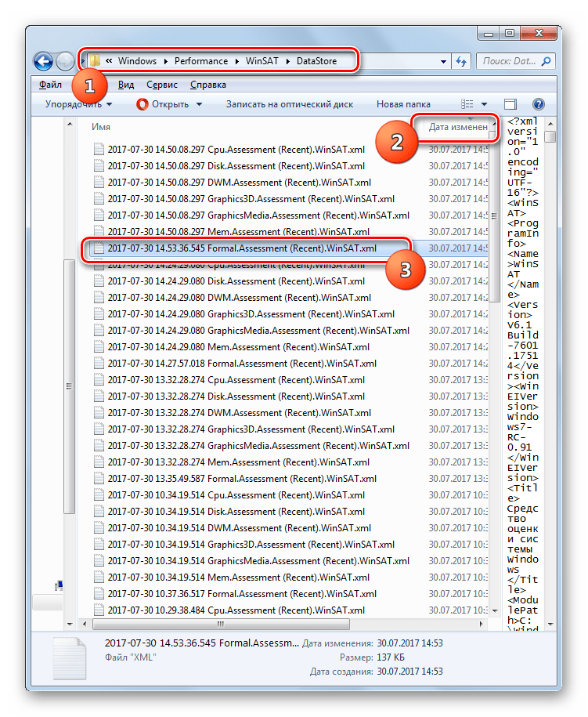Image resolution: width=588 pixels, height=717 pixels.
Task: Go to Windows folder in the address bar
Action: click(x=137, y=61)
